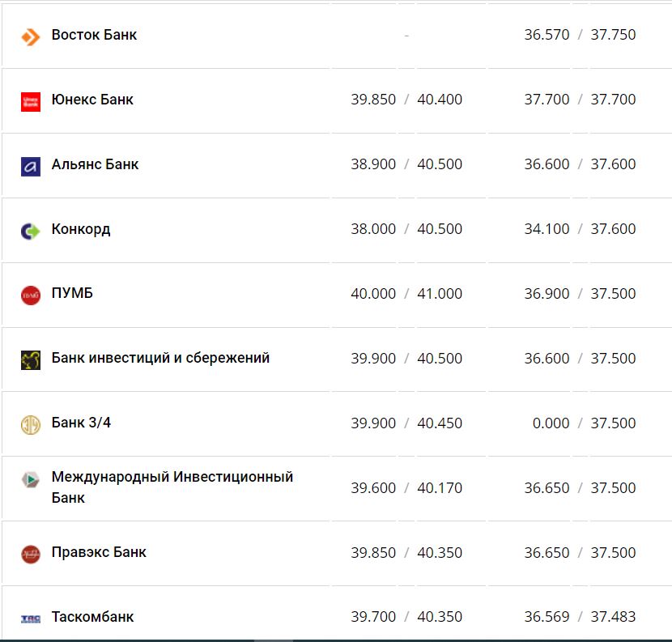Open the Альянс Банк name link
The height and width of the screenshot is (642, 672).
(x=95, y=164)
